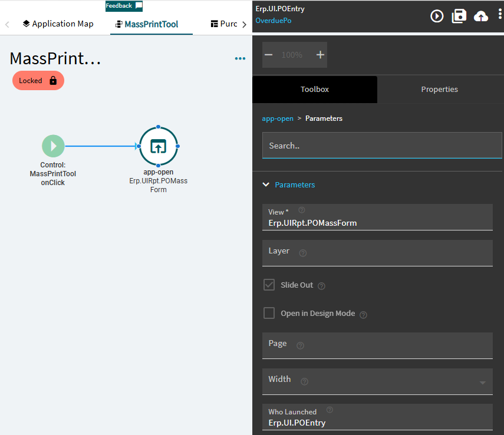Screen dimensions: 504x435
Task: Show next tabs with right chevron
Action: pos(244,24)
